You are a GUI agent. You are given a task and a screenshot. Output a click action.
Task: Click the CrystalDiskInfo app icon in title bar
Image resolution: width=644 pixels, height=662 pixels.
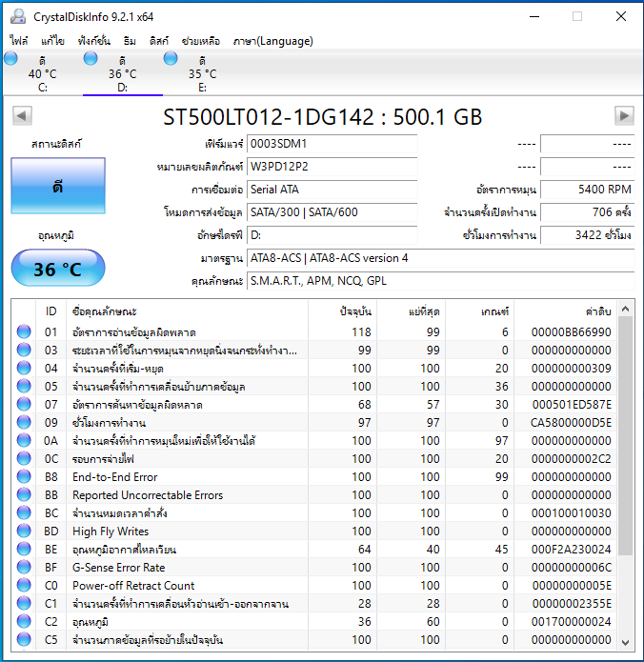(17, 16)
